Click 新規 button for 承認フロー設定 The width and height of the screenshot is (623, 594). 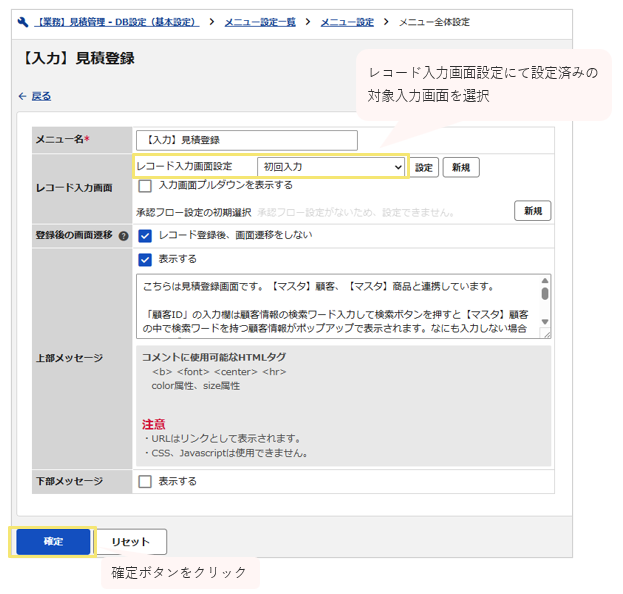532,211
